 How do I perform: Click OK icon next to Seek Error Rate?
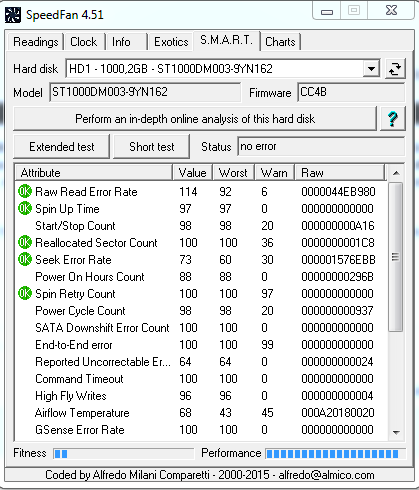point(25,259)
